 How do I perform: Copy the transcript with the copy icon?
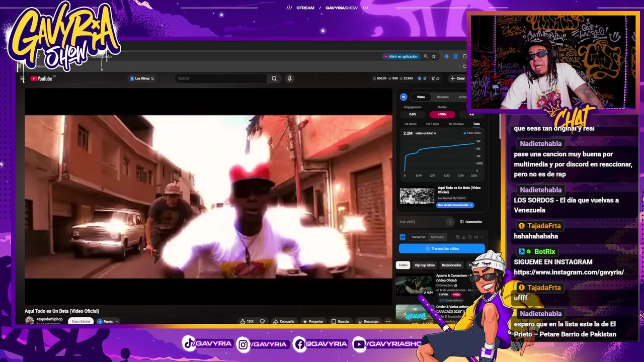(457, 237)
